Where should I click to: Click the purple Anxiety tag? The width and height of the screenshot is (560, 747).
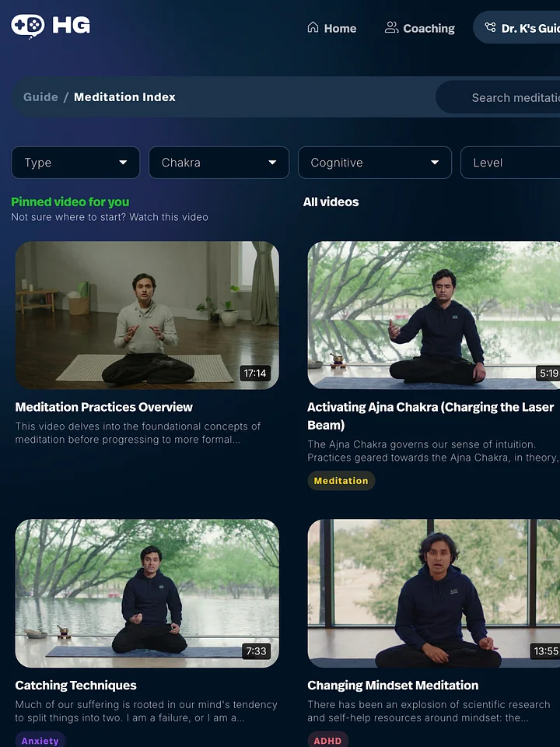coord(40,740)
